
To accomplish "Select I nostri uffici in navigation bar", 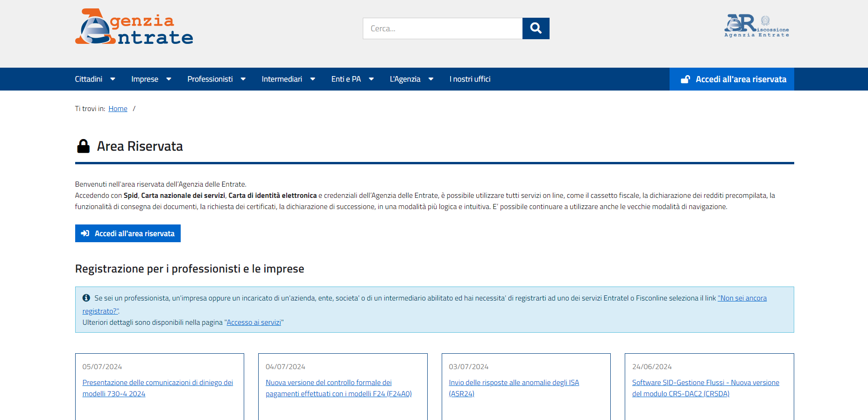I will coord(470,79).
